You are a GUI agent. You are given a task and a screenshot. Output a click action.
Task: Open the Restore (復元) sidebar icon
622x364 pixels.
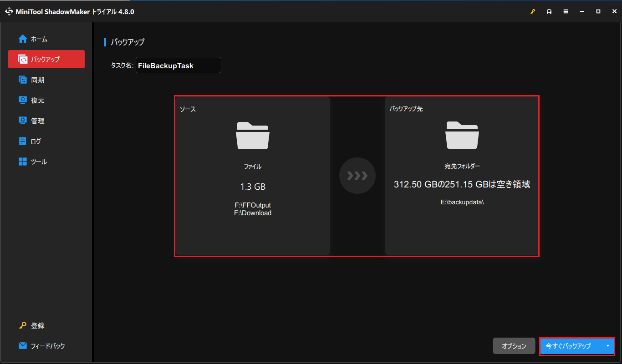pos(22,100)
